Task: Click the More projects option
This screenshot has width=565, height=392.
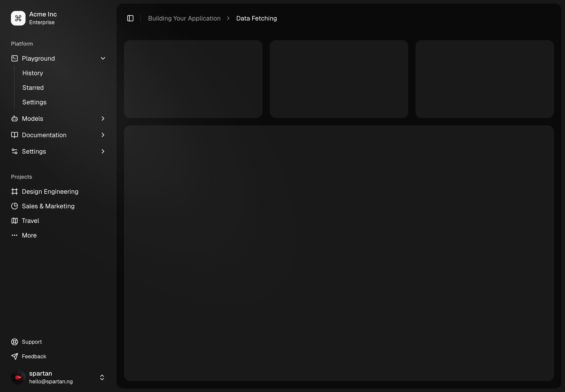Action: coord(29,235)
